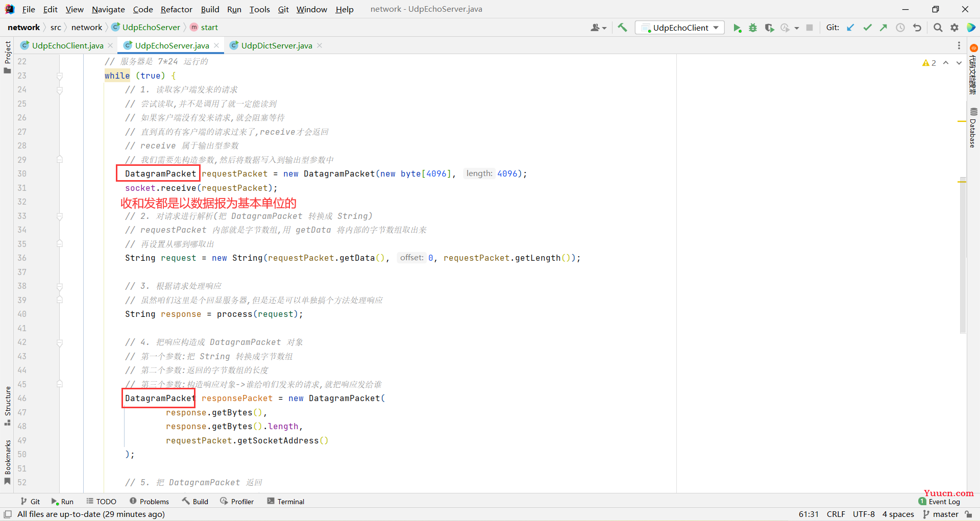Close the UdpDictServer.java tab
The width and height of the screenshot is (980, 521).
pos(320,46)
